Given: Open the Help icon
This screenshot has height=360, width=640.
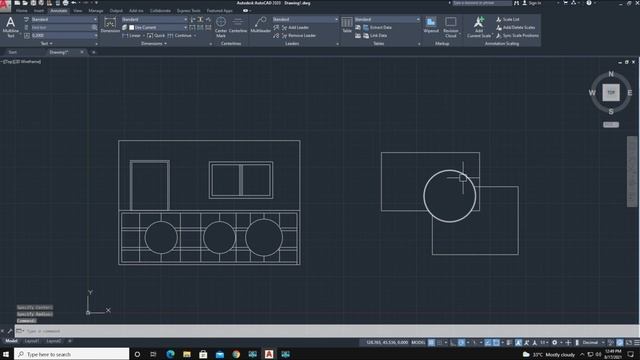Looking at the screenshot, I should pyautogui.click(x=589, y=3).
